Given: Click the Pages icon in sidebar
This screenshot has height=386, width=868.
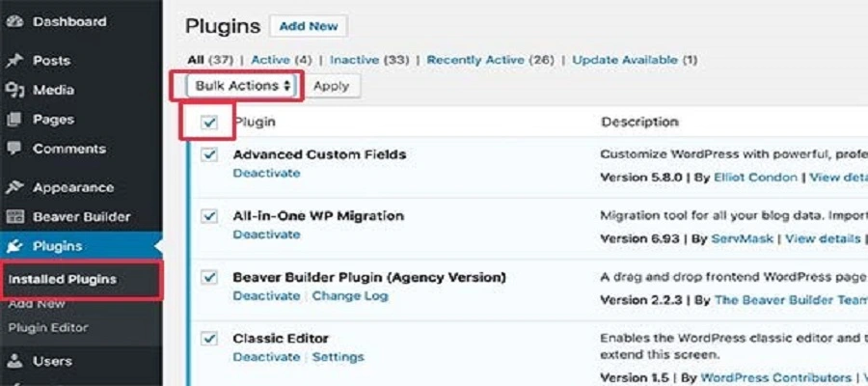Looking at the screenshot, I should coord(14,119).
